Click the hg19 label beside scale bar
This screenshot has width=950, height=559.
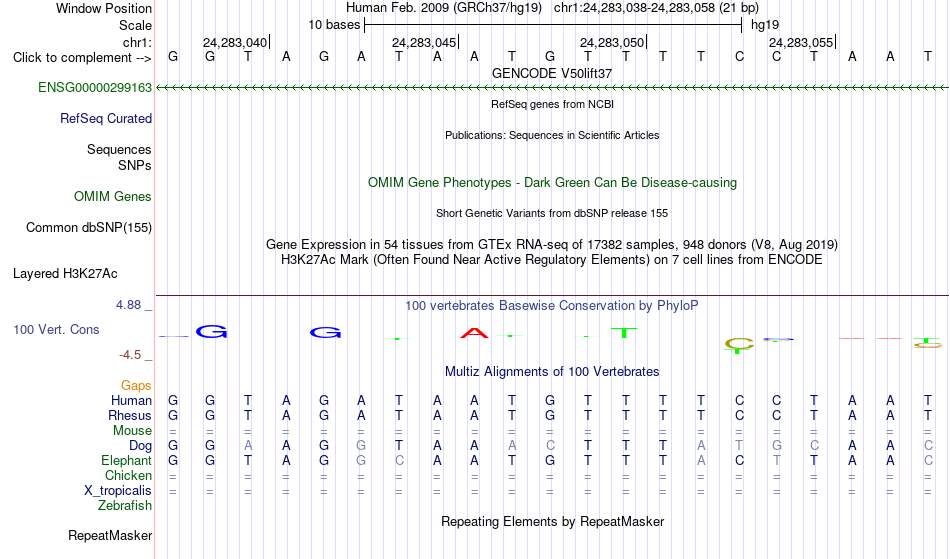click(x=765, y=25)
